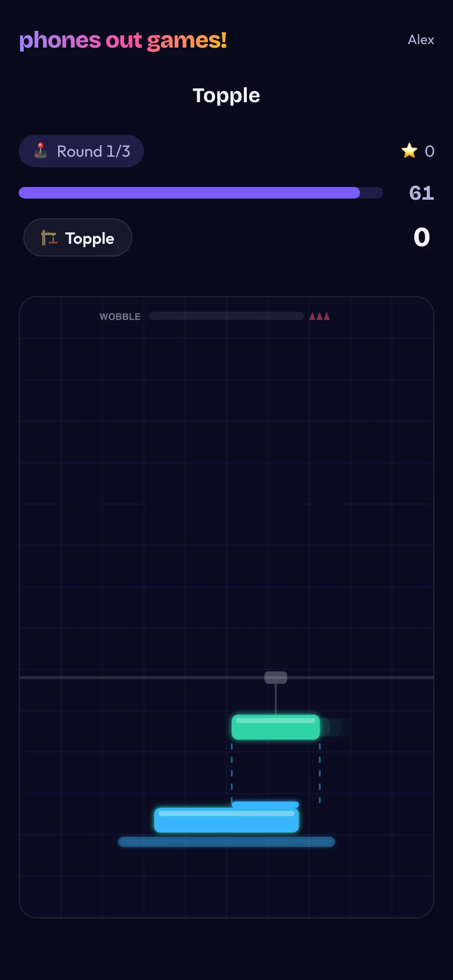Click the crane icon in Topple badge
This screenshot has height=980, width=453.
49,238
